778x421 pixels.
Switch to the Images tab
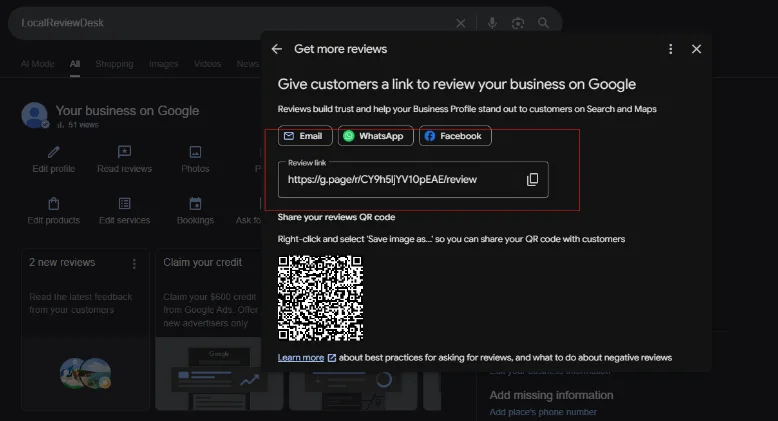coord(163,64)
